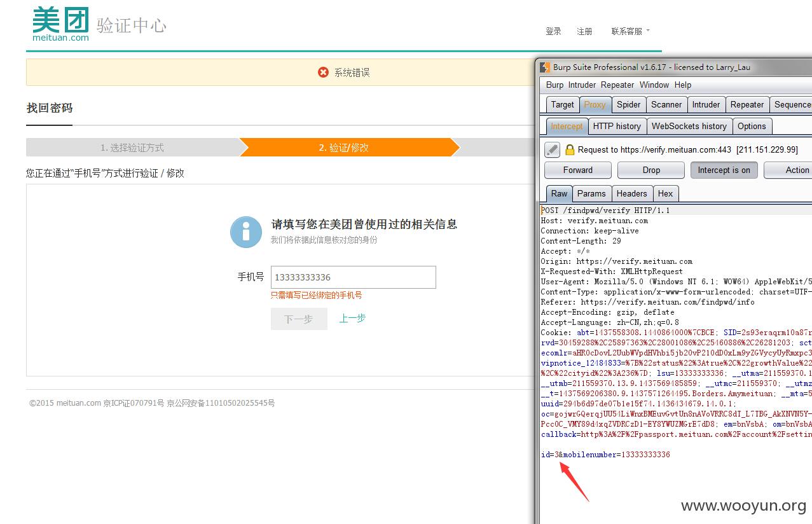Image resolution: width=812 pixels, height=524 pixels.
Task: Click step 1. 选择验证方式
Action: [x=132, y=148]
